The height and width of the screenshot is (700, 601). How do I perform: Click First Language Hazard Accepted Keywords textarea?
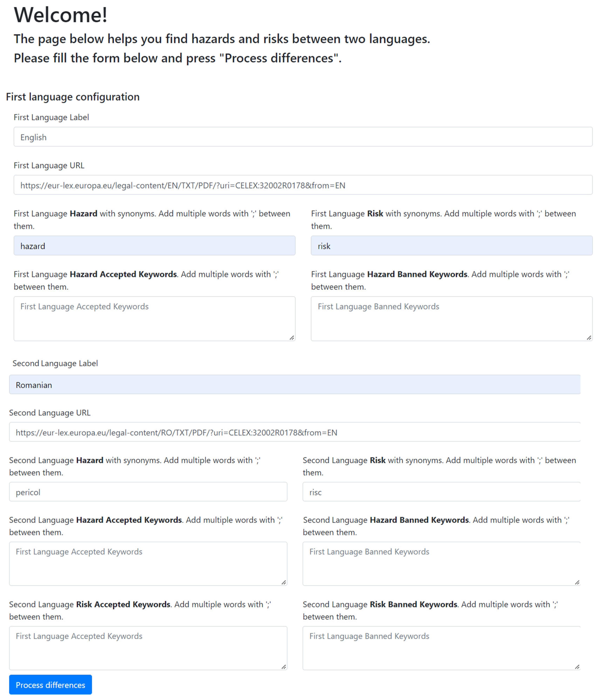click(154, 319)
